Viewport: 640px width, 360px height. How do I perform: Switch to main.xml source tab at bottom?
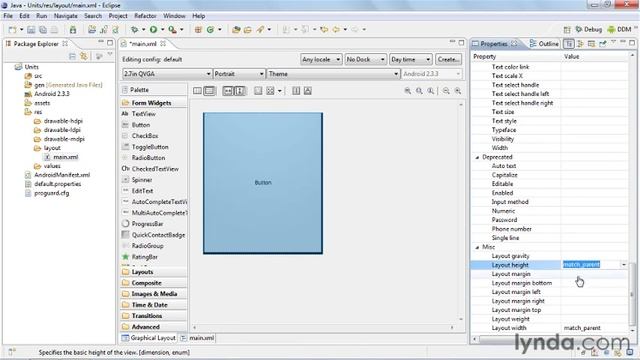[198, 338]
